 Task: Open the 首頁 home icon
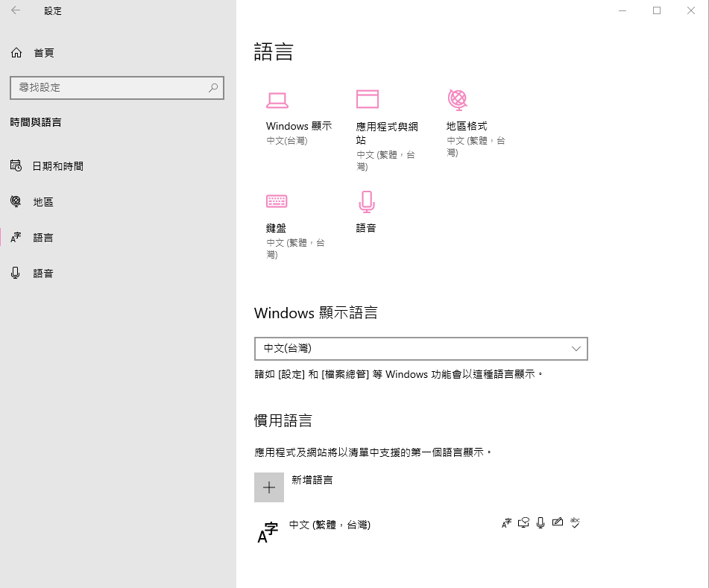click(16, 53)
